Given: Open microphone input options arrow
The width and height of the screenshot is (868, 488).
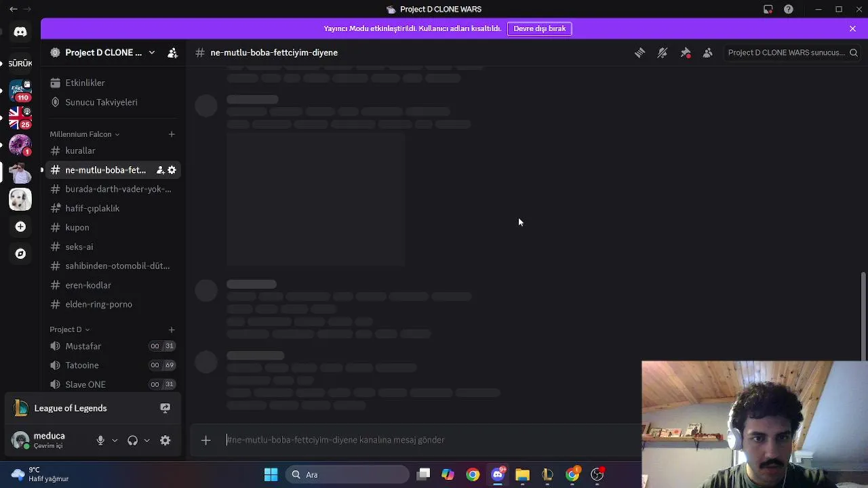Looking at the screenshot, I should pos(115,441).
